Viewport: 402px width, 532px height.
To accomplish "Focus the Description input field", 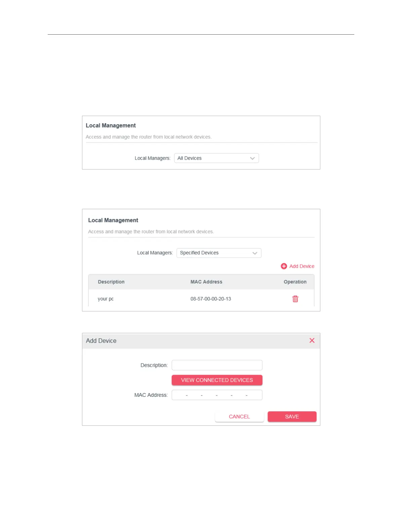I will 217,365.
